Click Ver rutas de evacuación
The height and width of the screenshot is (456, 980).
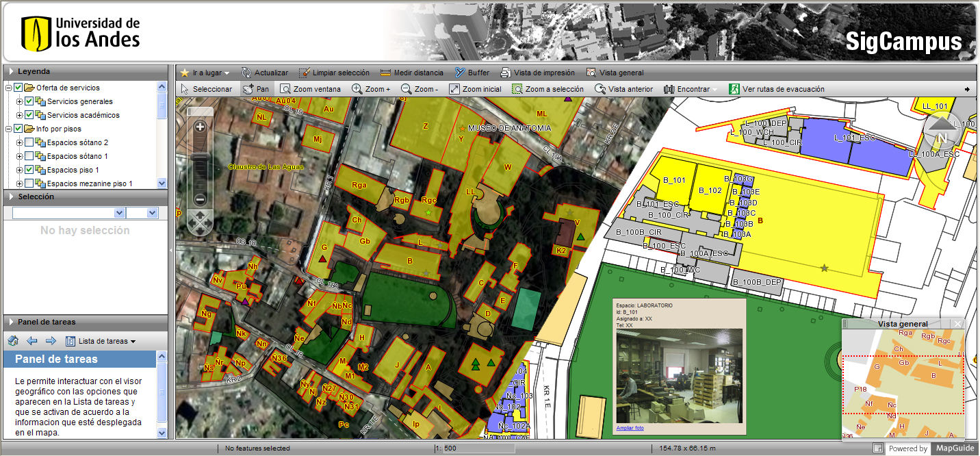click(x=776, y=89)
